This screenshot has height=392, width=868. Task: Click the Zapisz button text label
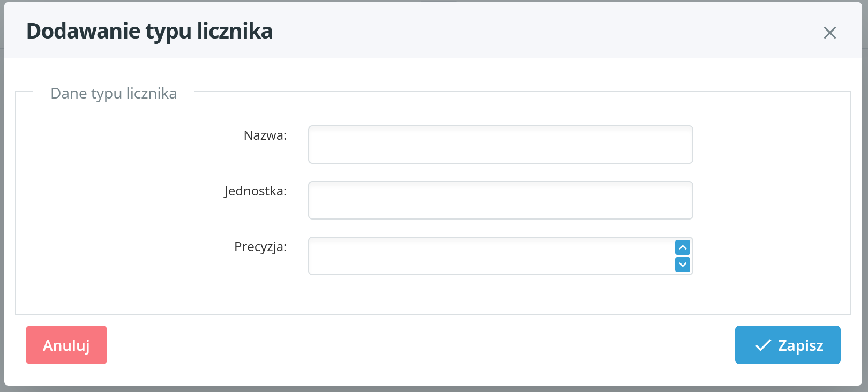800,345
